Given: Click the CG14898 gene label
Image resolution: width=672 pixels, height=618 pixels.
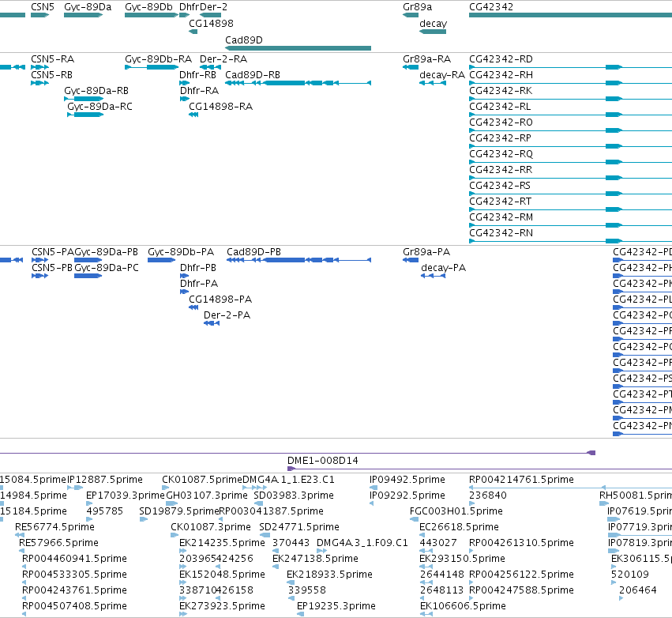Looking at the screenshot, I should point(211,24).
